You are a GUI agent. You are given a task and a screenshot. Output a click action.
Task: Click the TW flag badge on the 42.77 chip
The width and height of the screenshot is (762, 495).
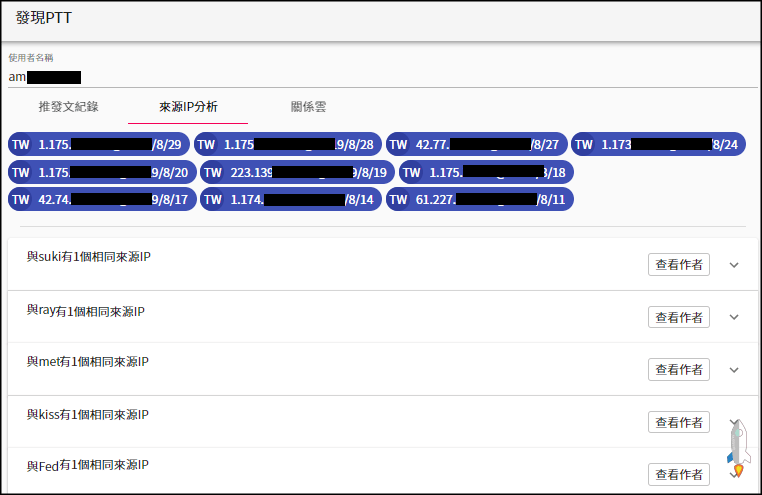398,144
